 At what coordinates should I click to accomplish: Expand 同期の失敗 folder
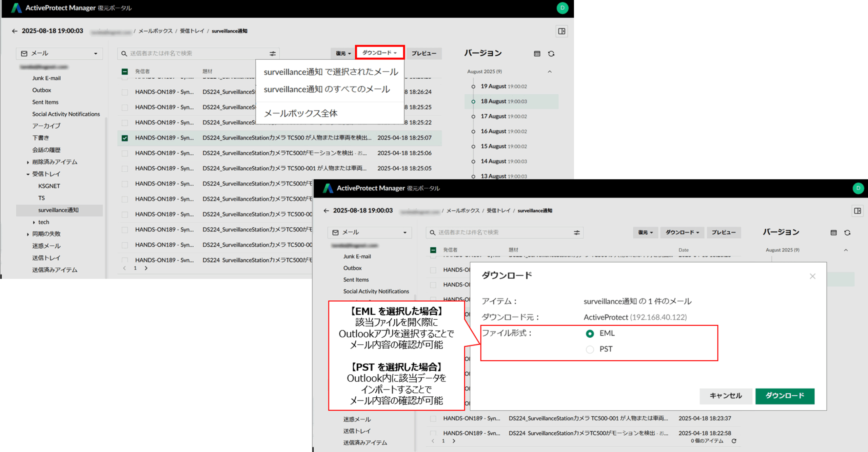point(28,234)
